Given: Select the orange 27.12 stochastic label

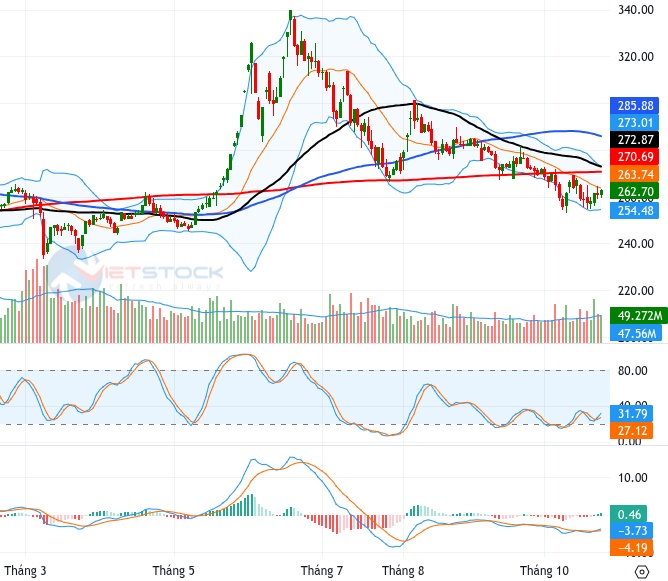Looking at the screenshot, I should pyautogui.click(x=631, y=431).
